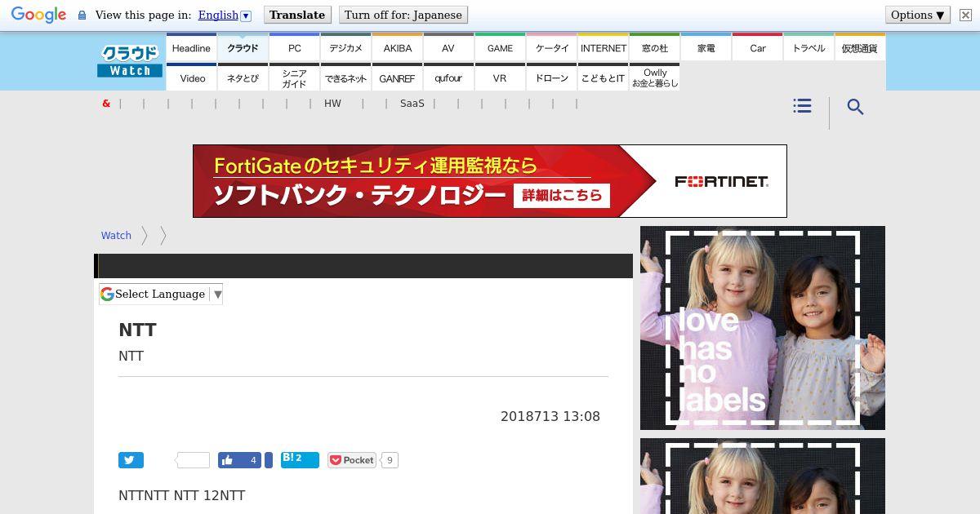Open Owlly お金と暮らし tab

(x=655, y=78)
